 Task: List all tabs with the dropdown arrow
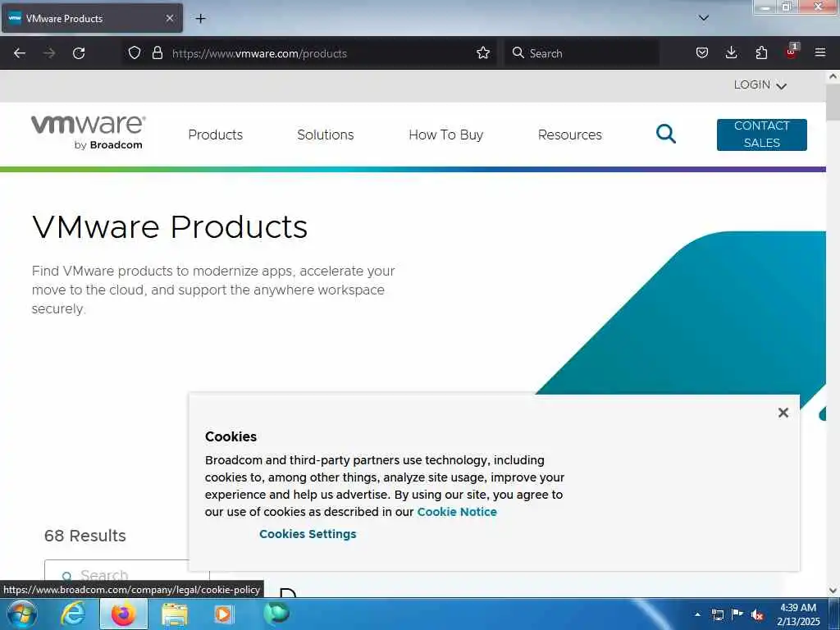point(703,18)
